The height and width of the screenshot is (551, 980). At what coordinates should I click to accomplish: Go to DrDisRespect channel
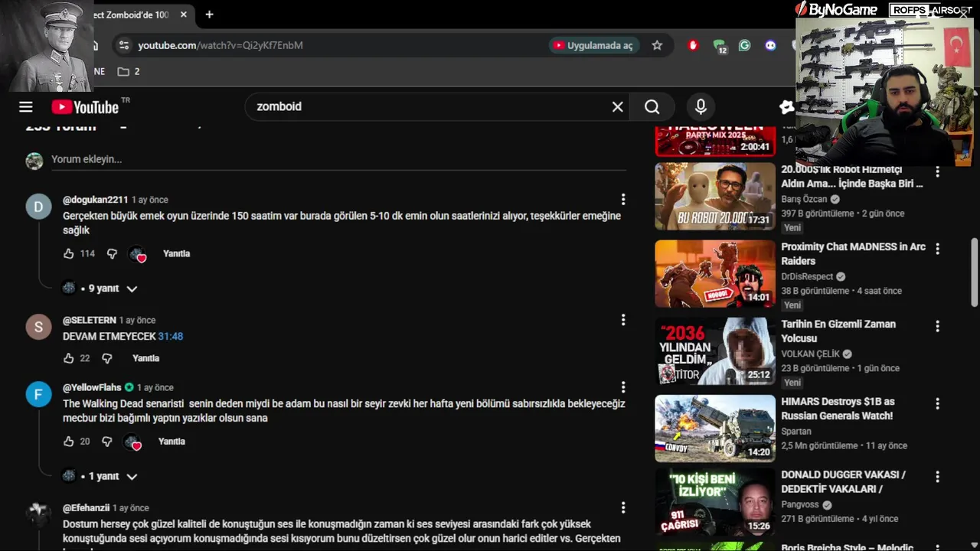point(807,276)
